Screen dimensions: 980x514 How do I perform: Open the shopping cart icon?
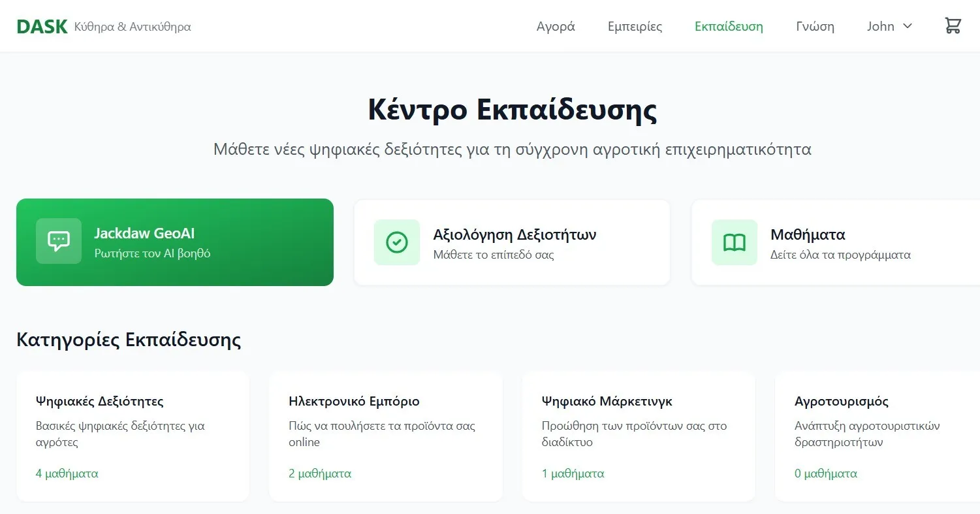953,26
